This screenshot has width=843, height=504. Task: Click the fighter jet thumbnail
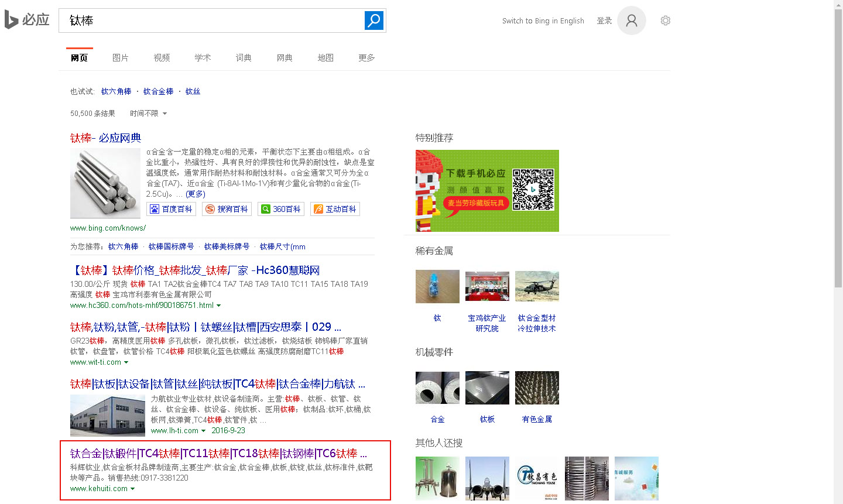tap(487, 478)
